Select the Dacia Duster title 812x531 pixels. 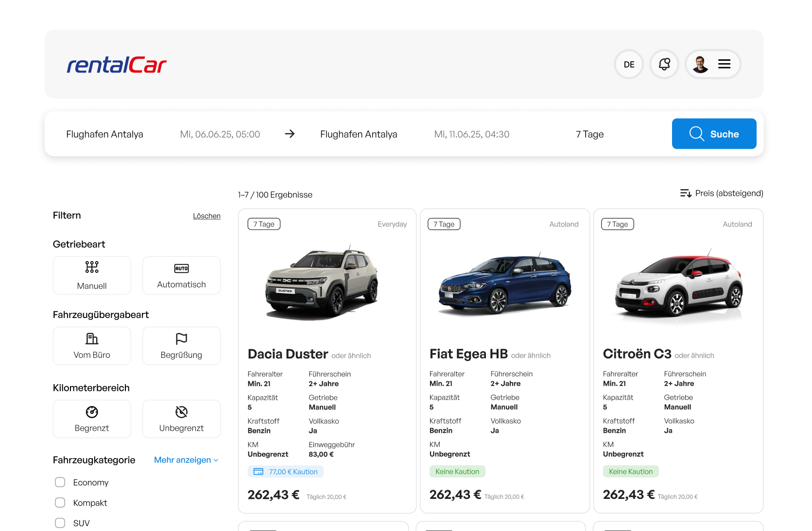288,354
